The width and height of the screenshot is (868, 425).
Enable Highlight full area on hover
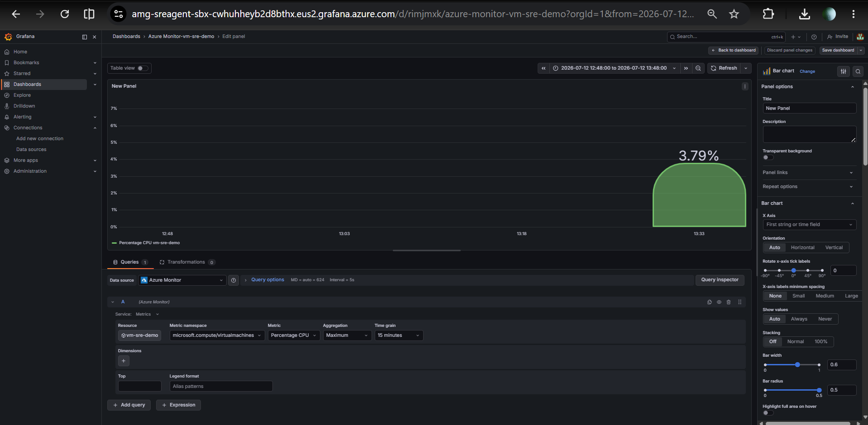click(x=768, y=413)
